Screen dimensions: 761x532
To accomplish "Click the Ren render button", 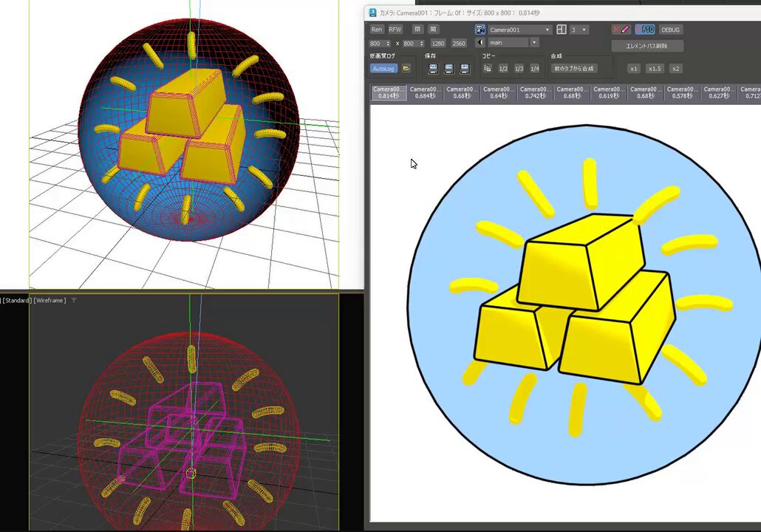I will tap(377, 30).
